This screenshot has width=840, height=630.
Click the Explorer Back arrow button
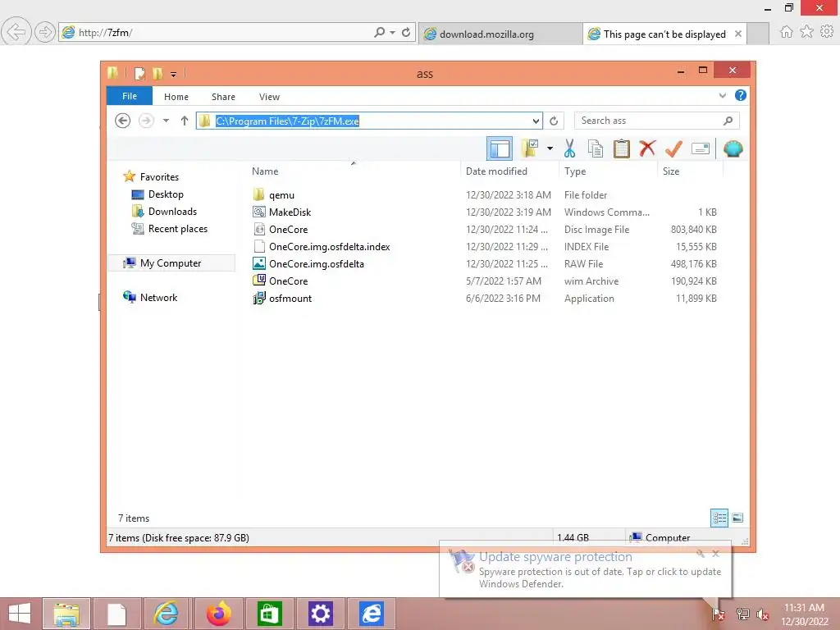pyautogui.click(x=123, y=121)
